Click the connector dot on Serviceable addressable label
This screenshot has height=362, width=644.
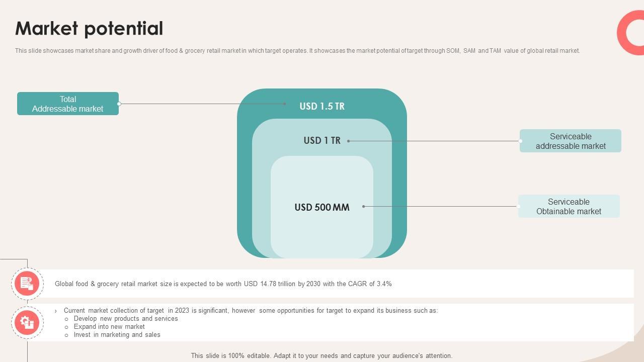[520, 141]
